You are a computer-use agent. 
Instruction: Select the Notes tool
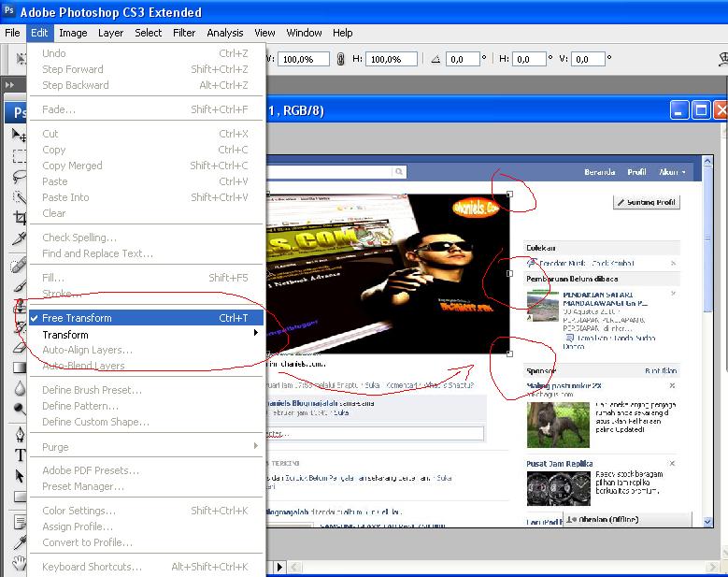[19, 522]
